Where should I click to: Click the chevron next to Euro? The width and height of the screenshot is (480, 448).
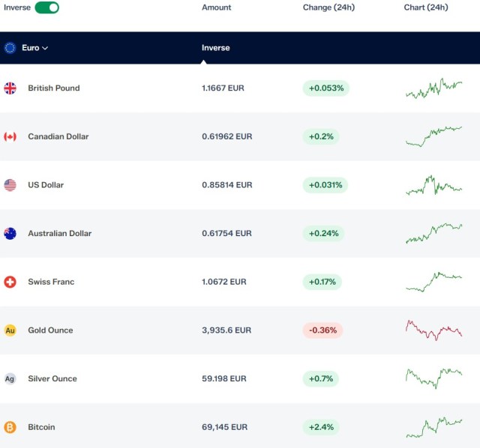click(x=45, y=48)
